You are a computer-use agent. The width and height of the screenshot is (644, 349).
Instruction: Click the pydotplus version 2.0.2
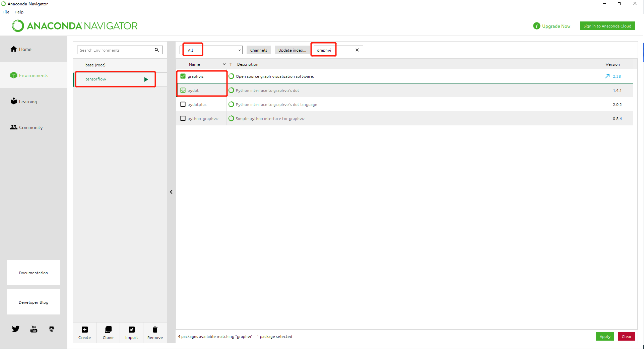[617, 105]
